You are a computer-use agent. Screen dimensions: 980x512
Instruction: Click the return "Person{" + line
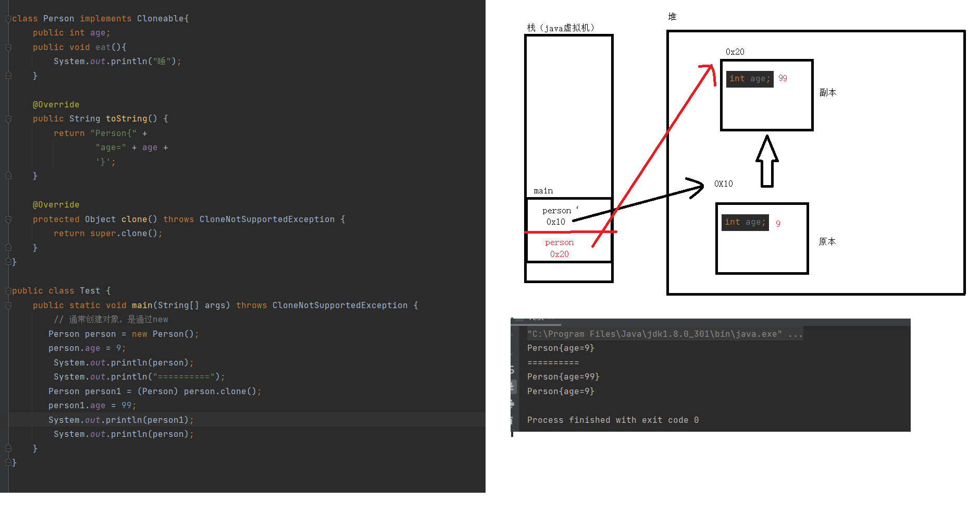100,133
